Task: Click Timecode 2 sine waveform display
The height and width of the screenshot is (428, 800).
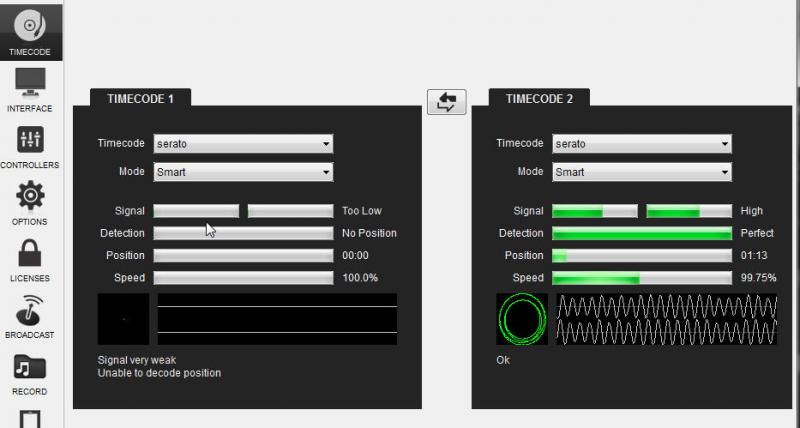Action: pos(666,319)
